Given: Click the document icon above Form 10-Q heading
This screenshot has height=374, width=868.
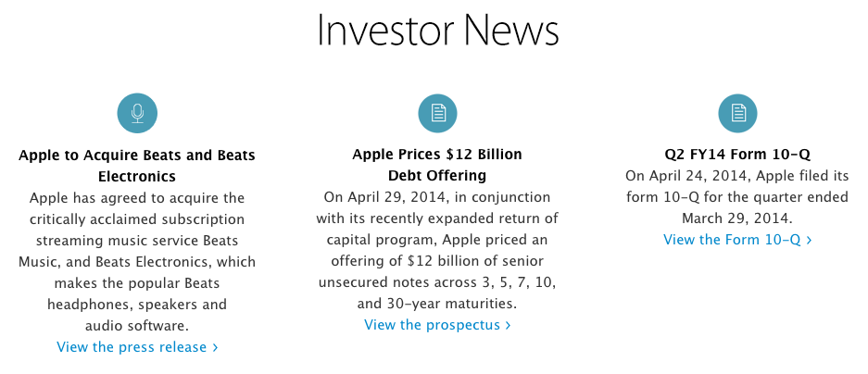Looking at the screenshot, I should [x=737, y=114].
